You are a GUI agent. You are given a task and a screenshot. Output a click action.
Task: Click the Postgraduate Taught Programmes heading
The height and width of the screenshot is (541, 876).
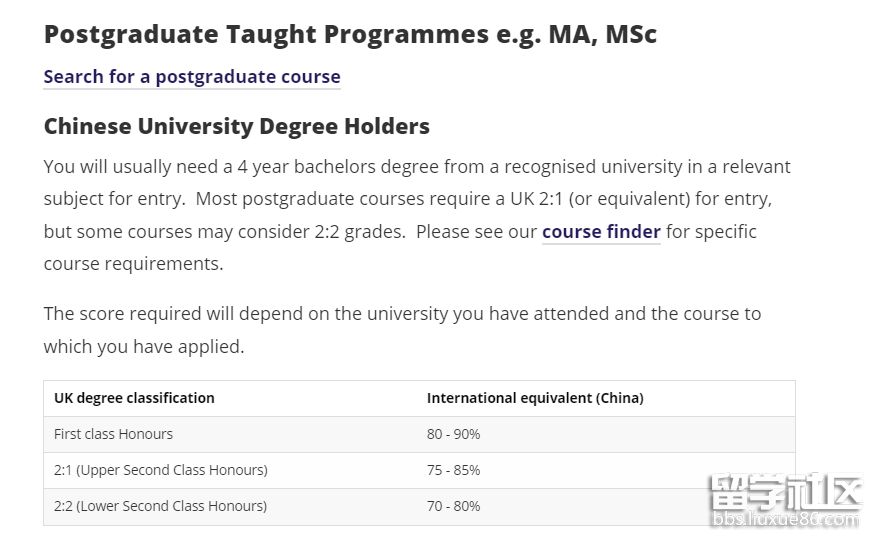coord(350,34)
